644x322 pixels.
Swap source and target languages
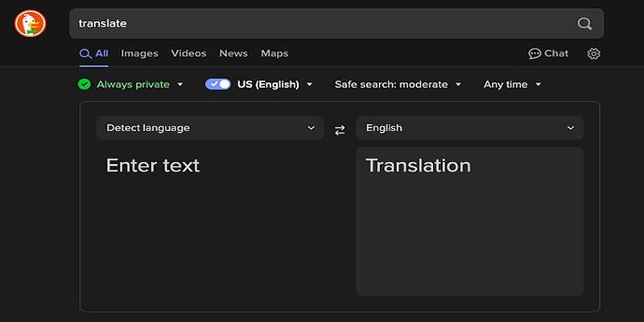click(x=340, y=129)
